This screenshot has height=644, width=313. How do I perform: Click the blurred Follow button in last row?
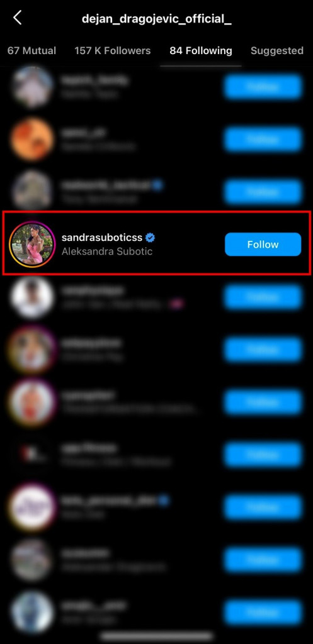pyautogui.click(x=263, y=613)
